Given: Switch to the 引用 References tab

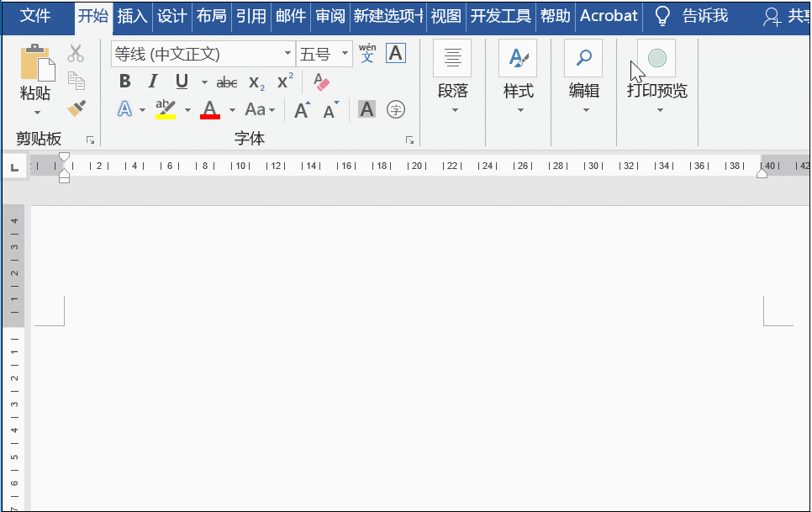Looking at the screenshot, I should [x=251, y=16].
